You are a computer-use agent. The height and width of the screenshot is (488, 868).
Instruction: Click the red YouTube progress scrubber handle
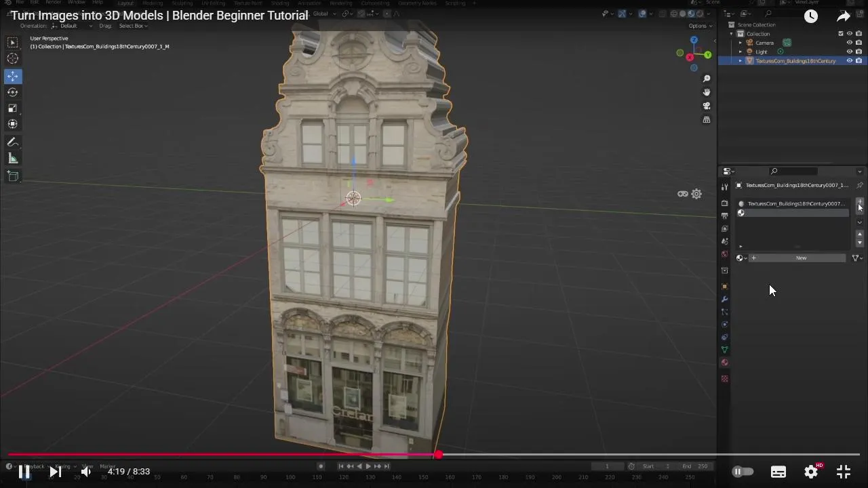tap(438, 455)
